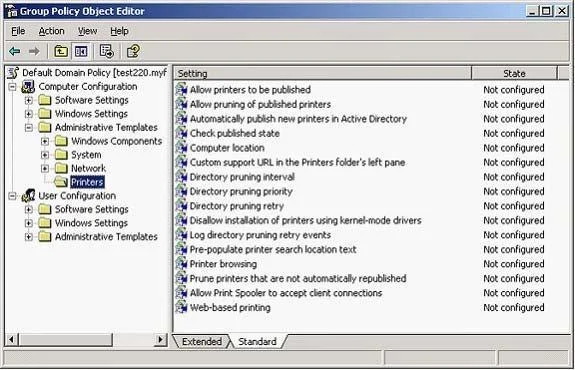Click the Network folder icon in tree
The height and width of the screenshot is (370, 575).
coord(61,168)
